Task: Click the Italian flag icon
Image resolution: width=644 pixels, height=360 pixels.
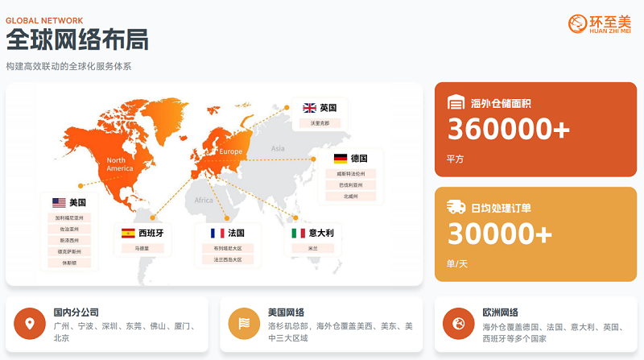Action: pos(299,234)
